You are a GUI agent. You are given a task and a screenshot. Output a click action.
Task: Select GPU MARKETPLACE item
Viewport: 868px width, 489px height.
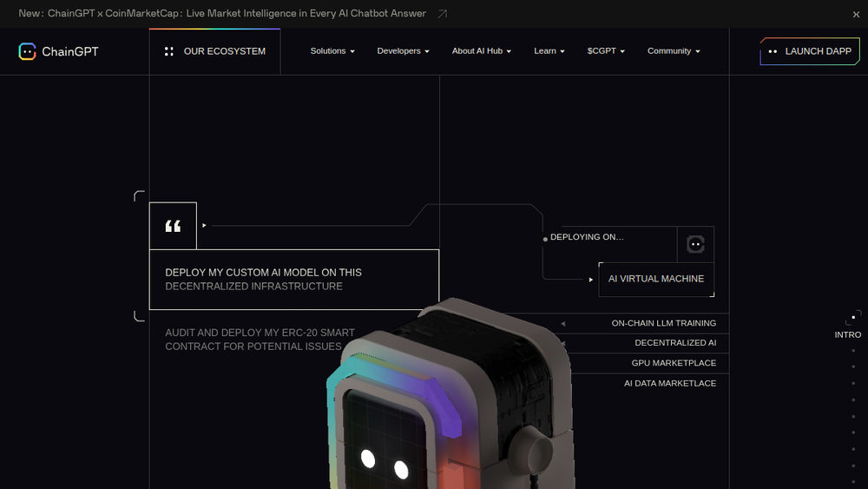674,363
